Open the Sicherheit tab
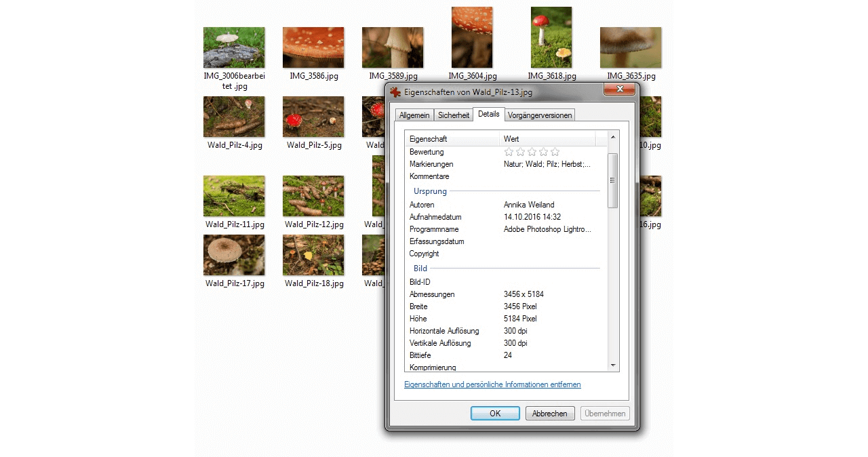 tap(453, 115)
